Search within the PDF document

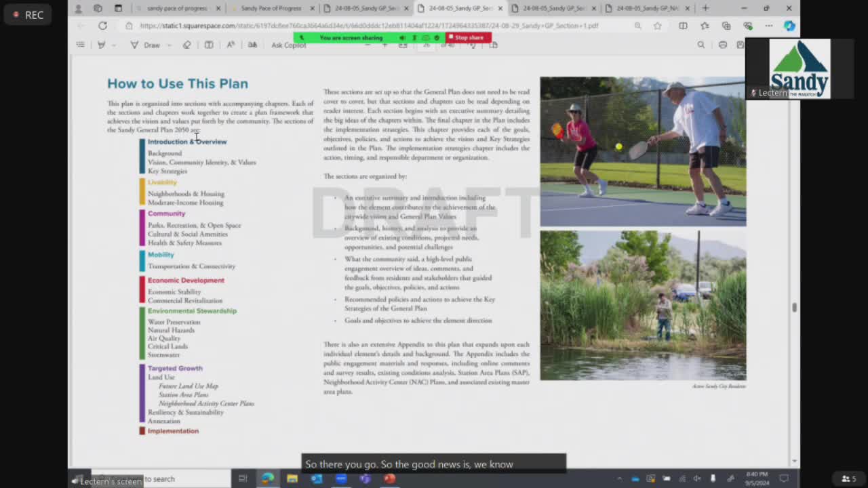pyautogui.click(x=701, y=45)
